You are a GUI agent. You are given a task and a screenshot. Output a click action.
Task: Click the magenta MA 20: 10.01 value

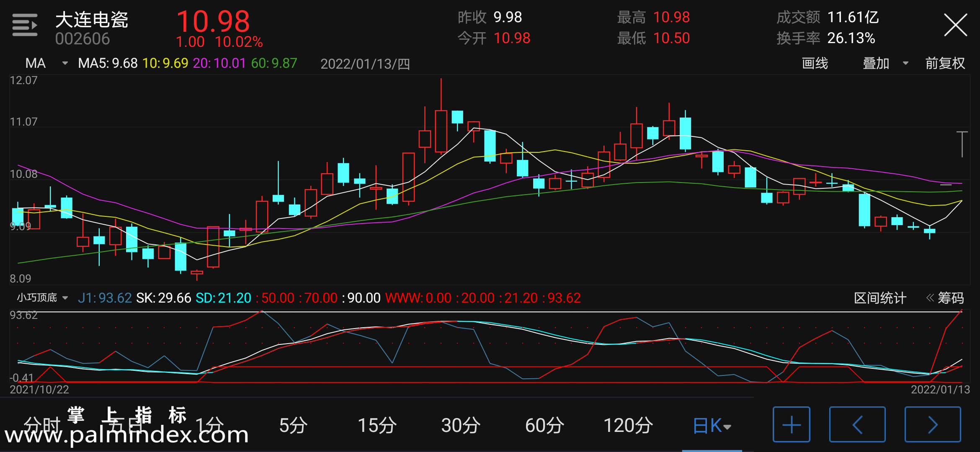pos(219,63)
